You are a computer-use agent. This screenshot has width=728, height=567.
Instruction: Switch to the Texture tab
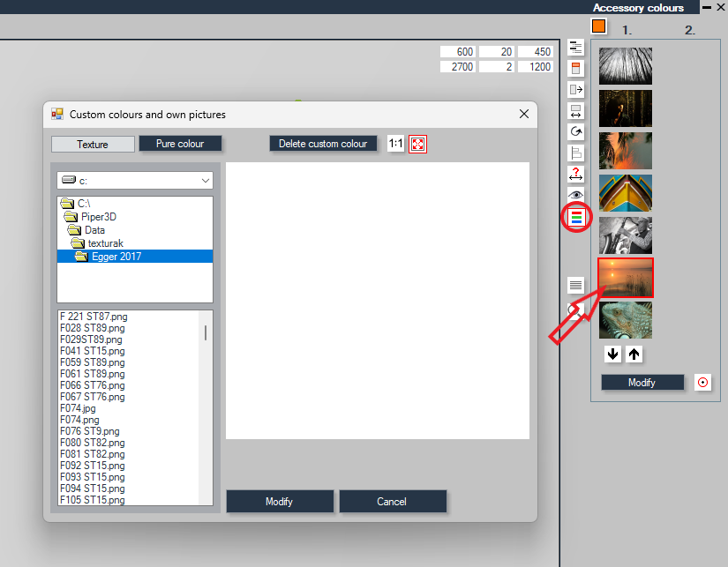[x=93, y=145]
